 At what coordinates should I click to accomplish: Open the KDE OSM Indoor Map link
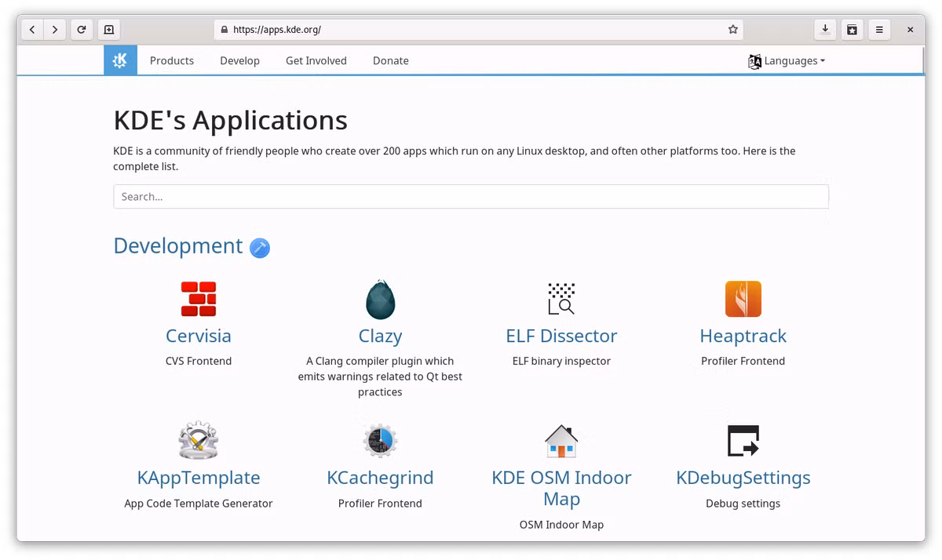[x=561, y=488]
